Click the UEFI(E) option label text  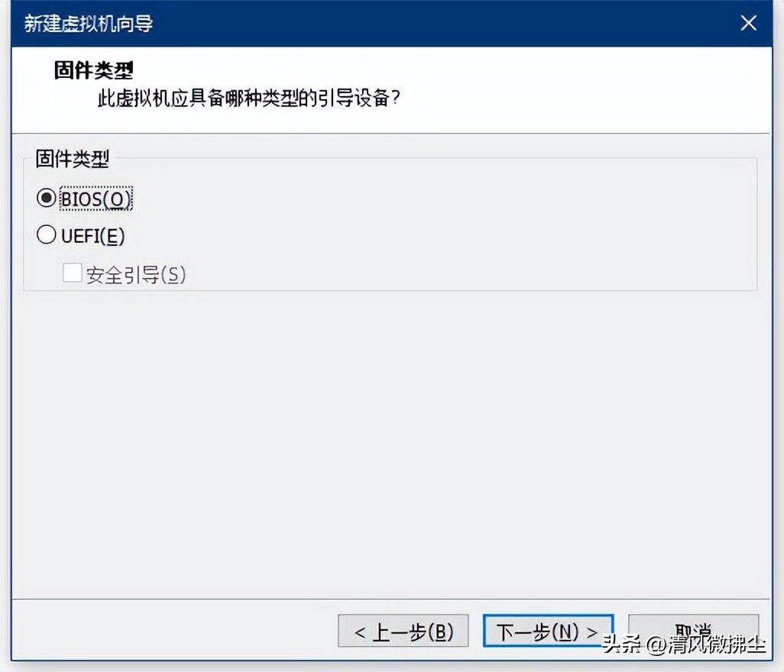pos(93,236)
